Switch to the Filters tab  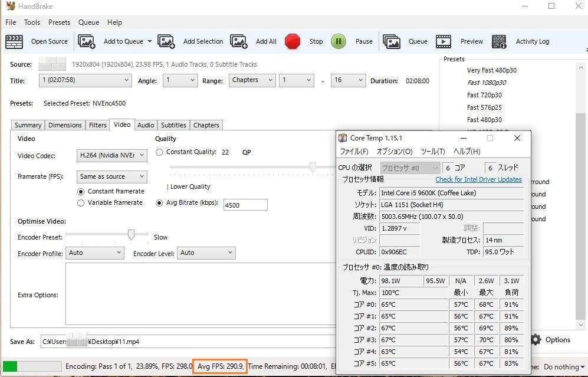[97, 125]
